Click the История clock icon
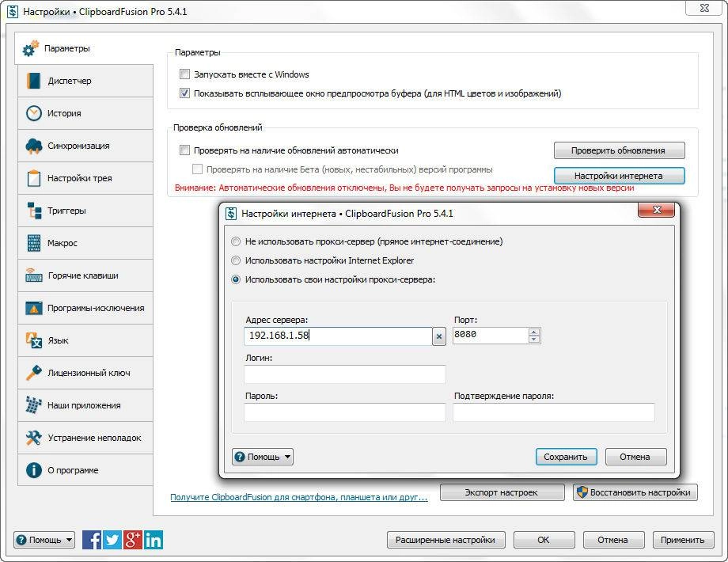The height and width of the screenshot is (562, 728). [x=34, y=113]
